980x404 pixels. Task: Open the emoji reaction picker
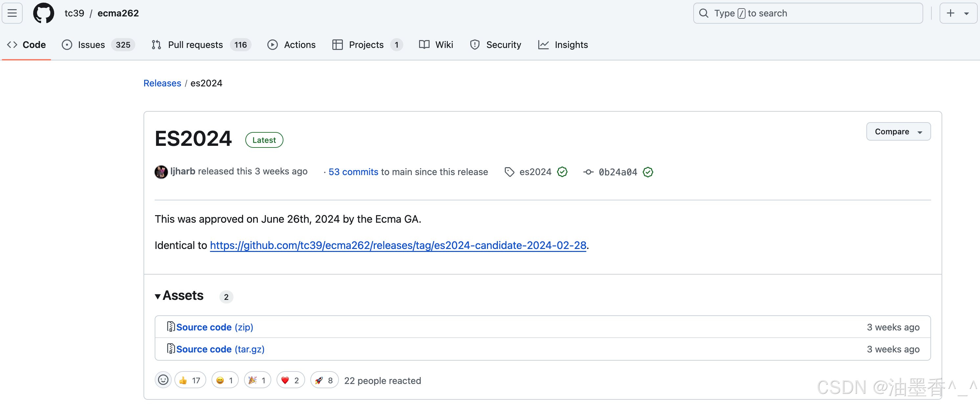click(x=163, y=380)
